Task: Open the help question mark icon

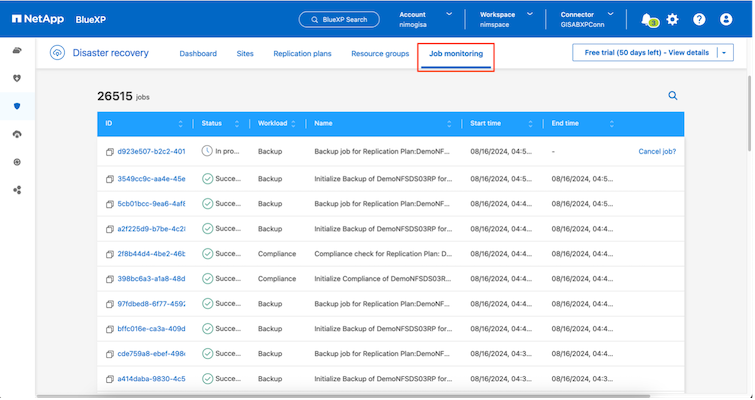Action: pyautogui.click(x=699, y=19)
